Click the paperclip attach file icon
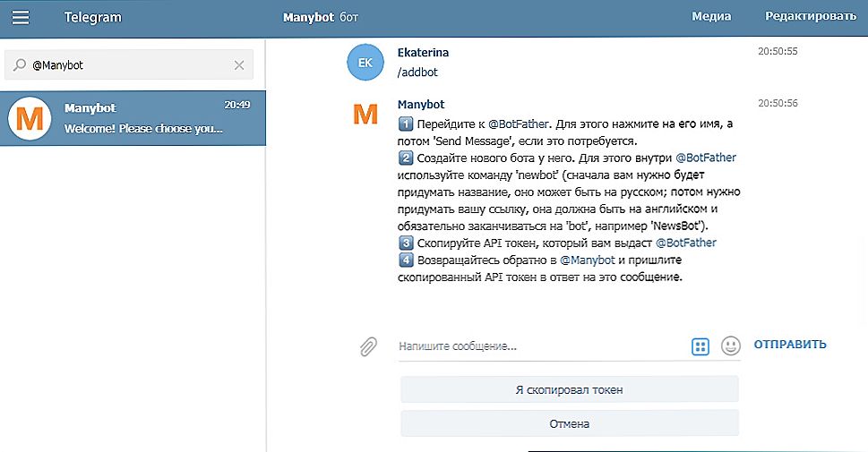 pos(367,346)
